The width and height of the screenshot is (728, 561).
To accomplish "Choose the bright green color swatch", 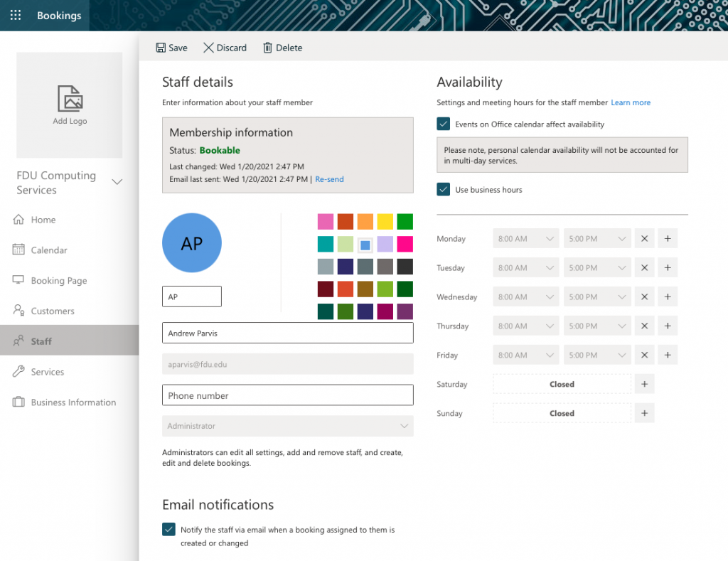I will coord(405,222).
